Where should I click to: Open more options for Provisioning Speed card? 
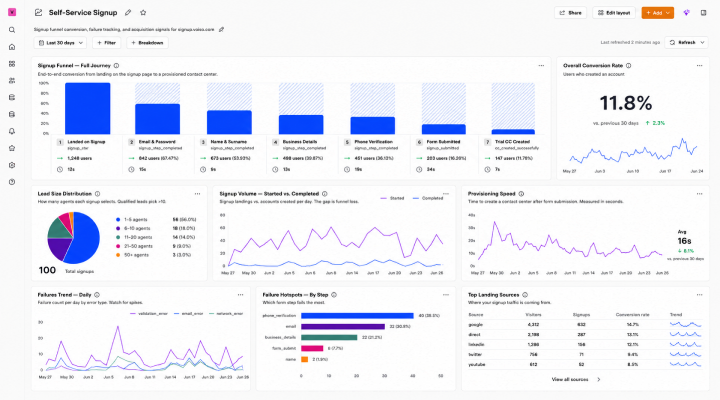pyautogui.click(x=699, y=194)
